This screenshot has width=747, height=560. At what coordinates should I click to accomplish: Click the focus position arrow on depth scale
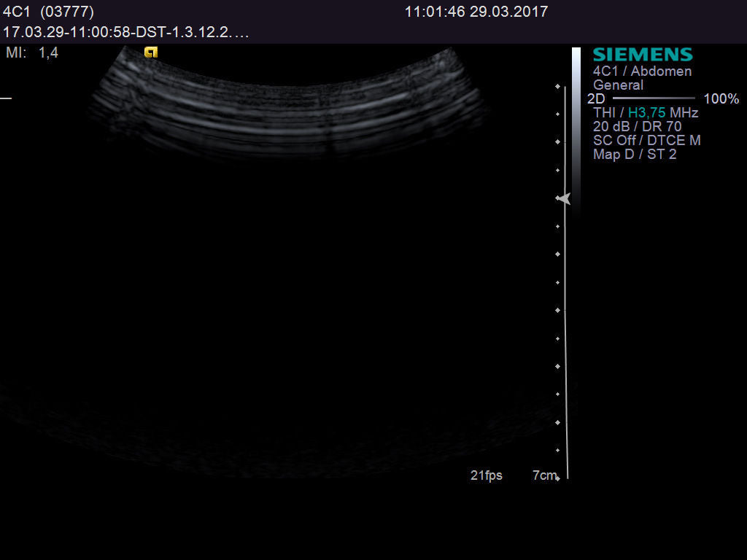click(x=562, y=198)
